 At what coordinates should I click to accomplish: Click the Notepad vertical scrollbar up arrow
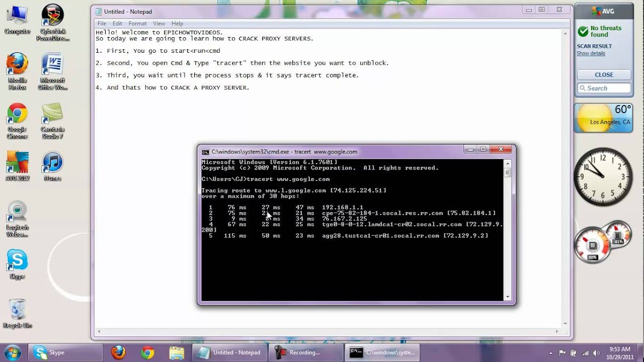[x=566, y=33]
